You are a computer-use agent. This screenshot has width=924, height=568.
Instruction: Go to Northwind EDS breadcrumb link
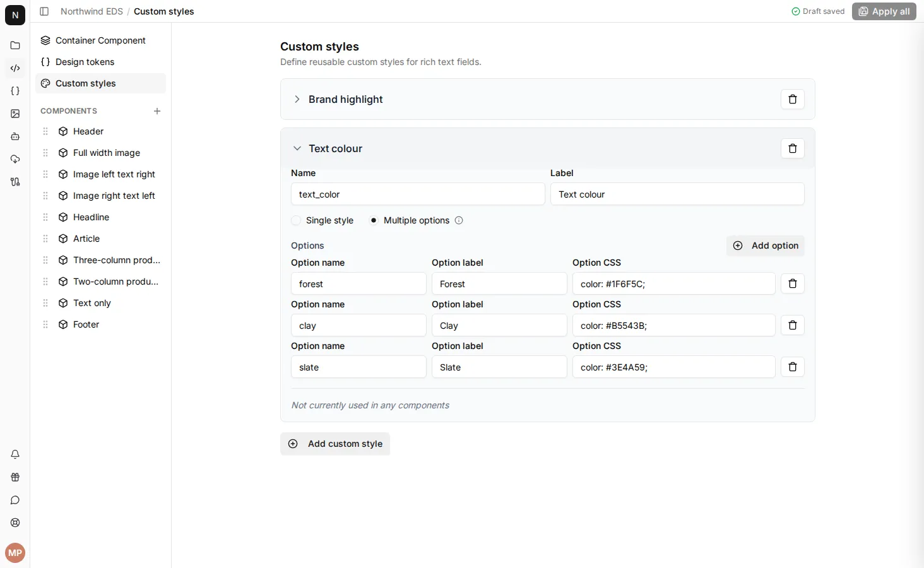(x=92, y=11)
